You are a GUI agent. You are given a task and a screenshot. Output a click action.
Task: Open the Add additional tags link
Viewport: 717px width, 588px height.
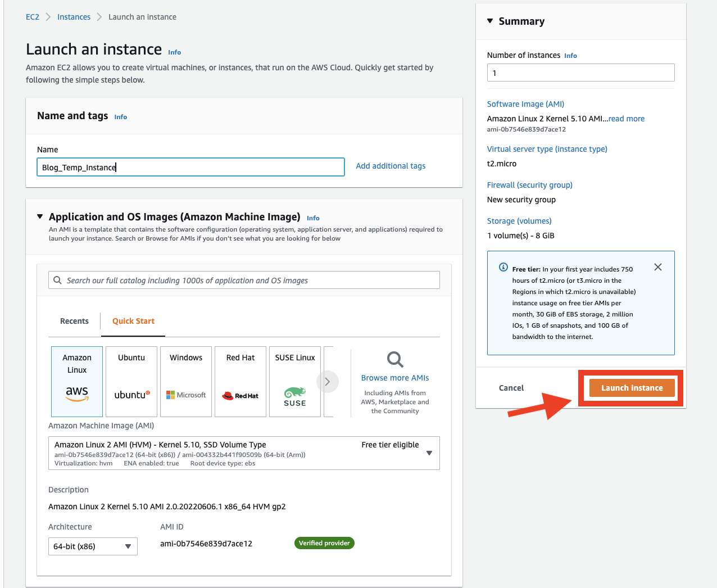[x=390, y=165]
